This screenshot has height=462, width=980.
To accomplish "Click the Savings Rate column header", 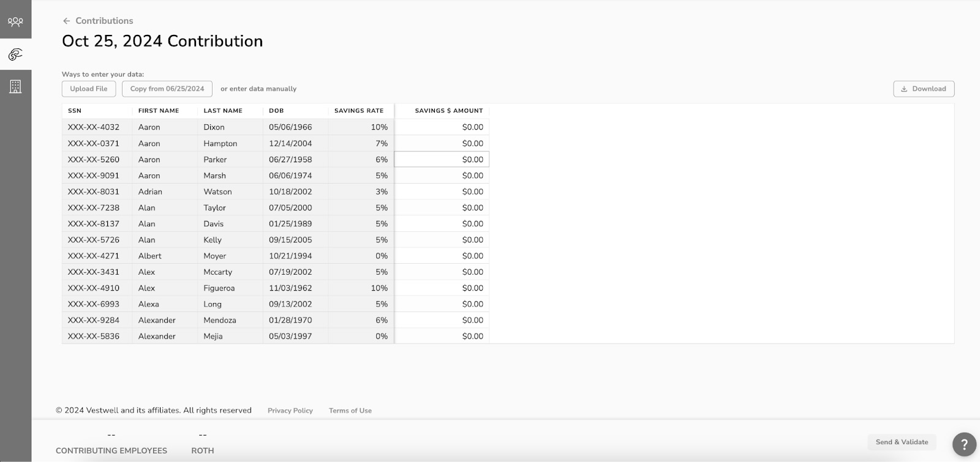I will (x=358, y=111).
